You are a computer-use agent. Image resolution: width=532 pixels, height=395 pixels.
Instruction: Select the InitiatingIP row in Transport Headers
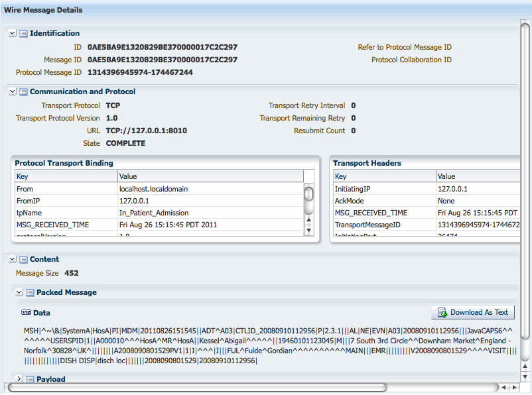(427, 189)
